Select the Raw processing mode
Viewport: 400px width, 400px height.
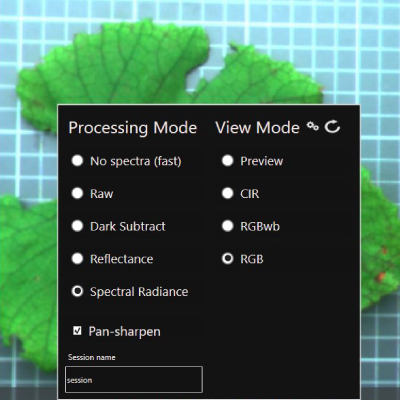coord(77,193)
